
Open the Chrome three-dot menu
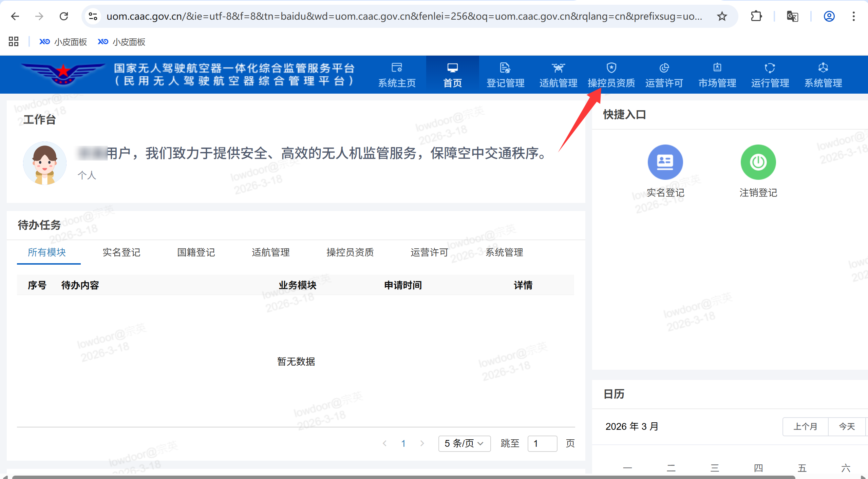[x=853, y=16]
